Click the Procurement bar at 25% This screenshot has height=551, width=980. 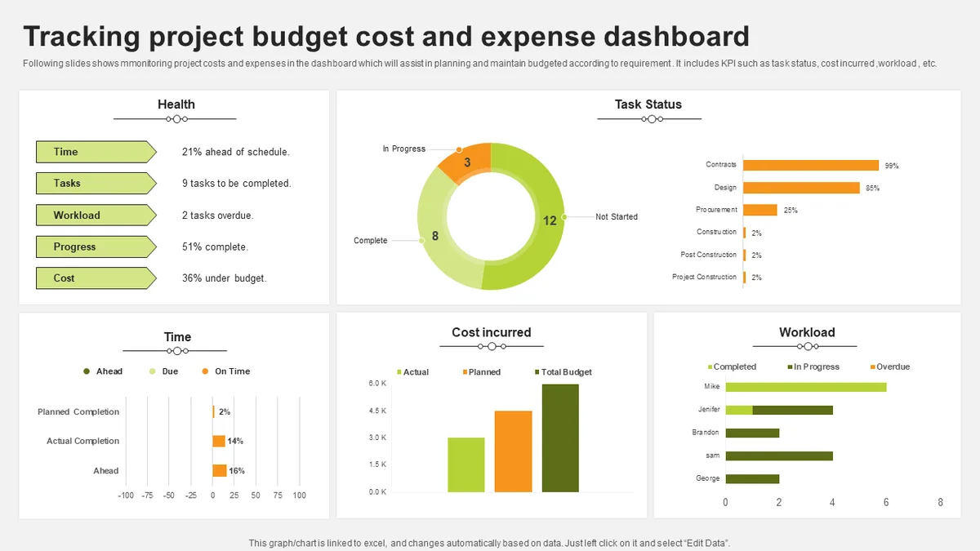[x=760, y=210]
